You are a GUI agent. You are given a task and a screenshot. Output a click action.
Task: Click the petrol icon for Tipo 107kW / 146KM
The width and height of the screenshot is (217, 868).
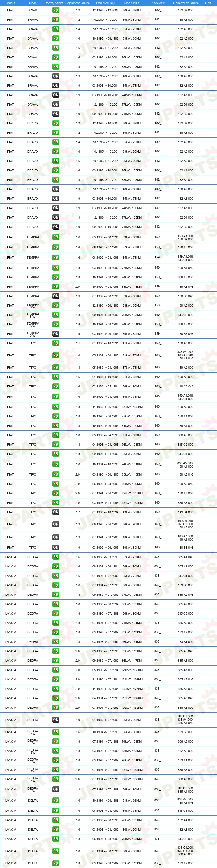click(56, 493)
